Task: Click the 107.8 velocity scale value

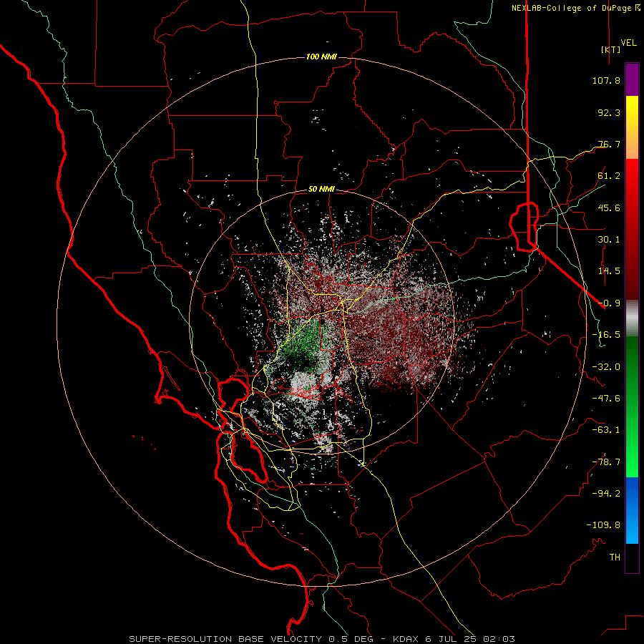Action: 606,80
